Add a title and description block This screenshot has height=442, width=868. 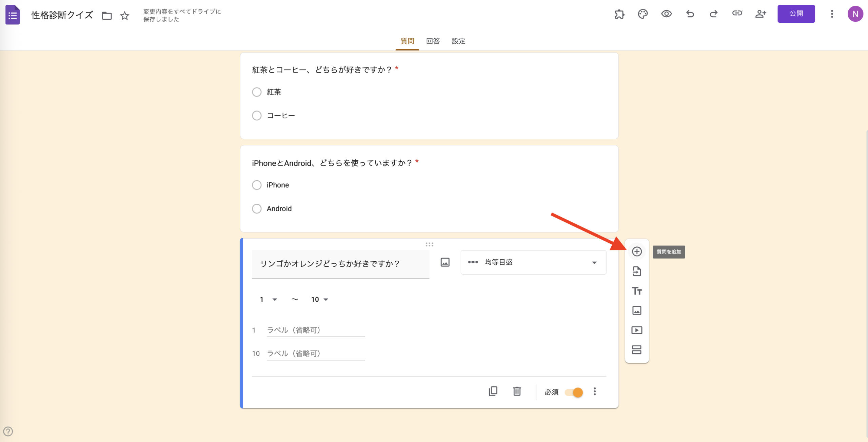tap(637, 291)
